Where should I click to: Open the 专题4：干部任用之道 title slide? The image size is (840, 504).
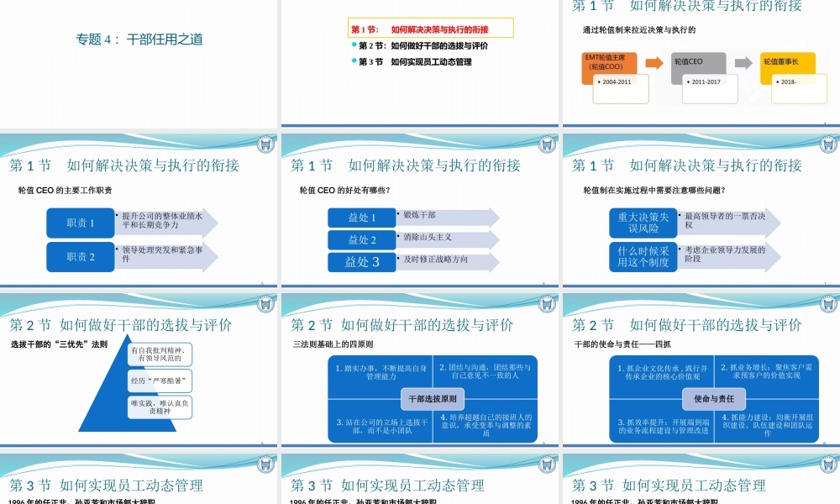tap(139, 39)
